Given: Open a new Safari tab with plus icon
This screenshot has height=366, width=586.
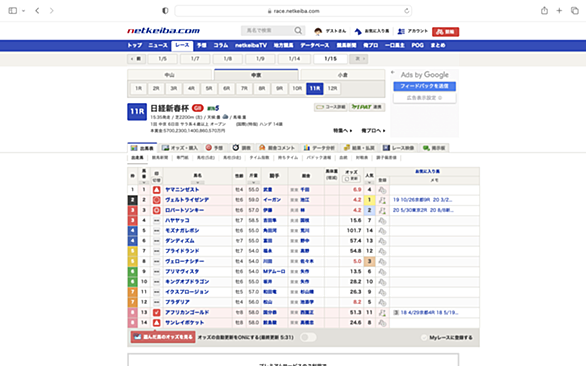Looking at the screenshot, I should click(x=559, y=10).
